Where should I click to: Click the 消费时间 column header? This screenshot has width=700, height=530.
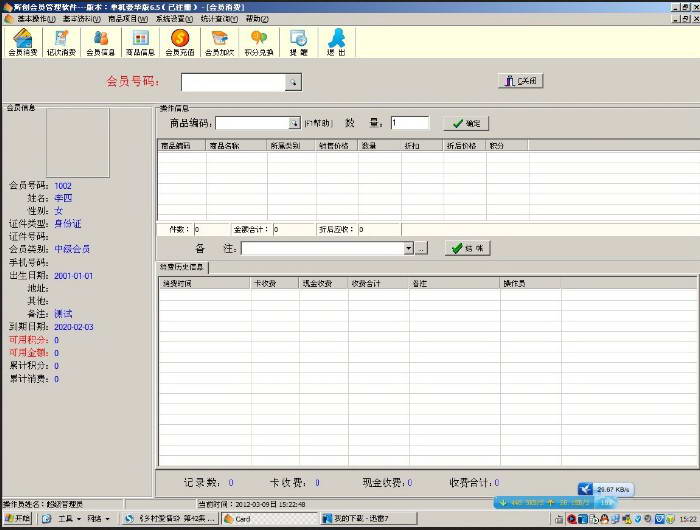click(204, 283)
